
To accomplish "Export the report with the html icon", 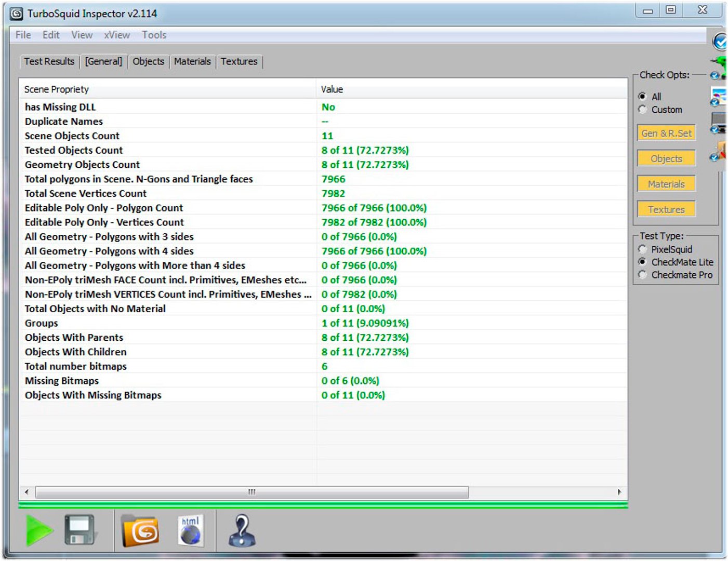I will click(x=190, y=530).
